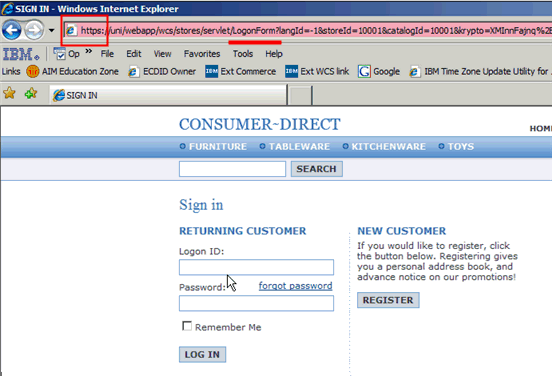Open the Favorites menu

(x=202, y=54)
